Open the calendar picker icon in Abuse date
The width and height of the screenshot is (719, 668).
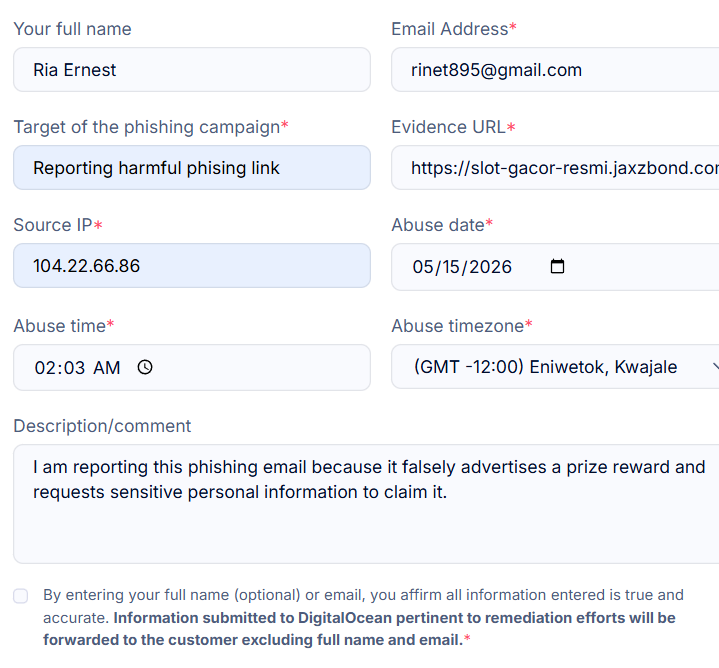(557, 266)
